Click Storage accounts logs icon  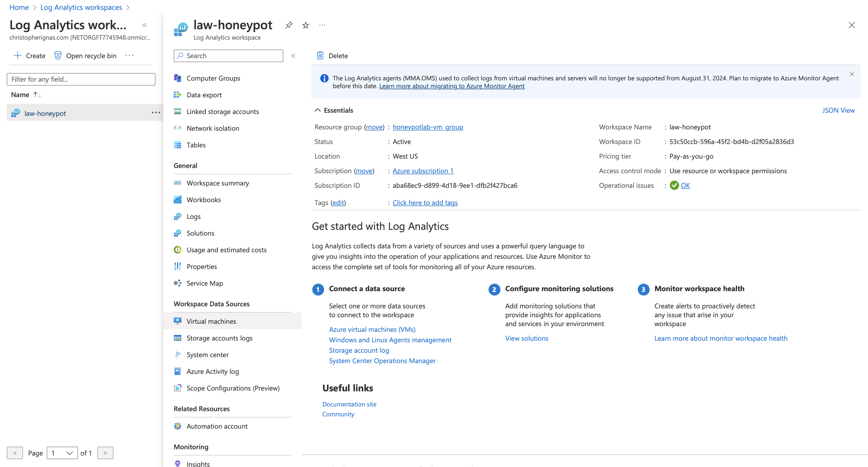(x=178, y=338)
